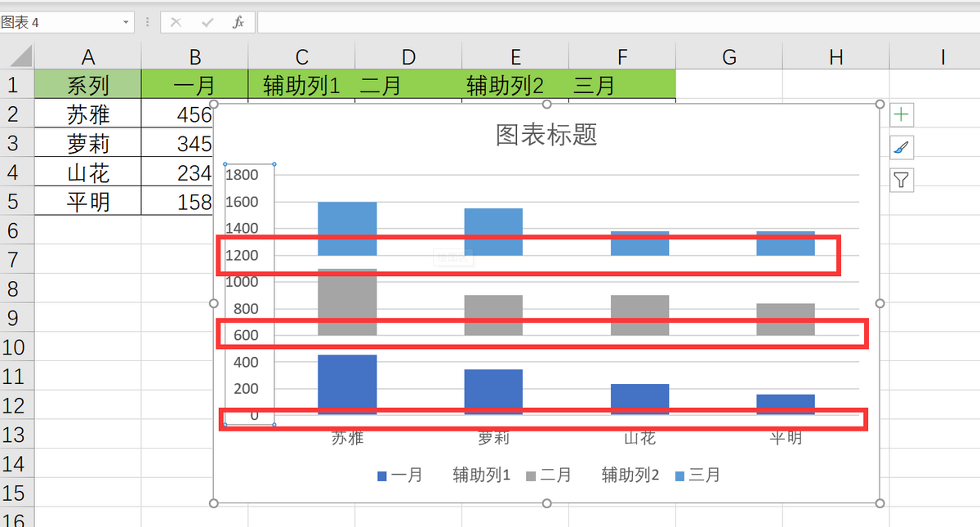Click cell with value 456
The height and width of the screenshot is (527, 980).
177,114
